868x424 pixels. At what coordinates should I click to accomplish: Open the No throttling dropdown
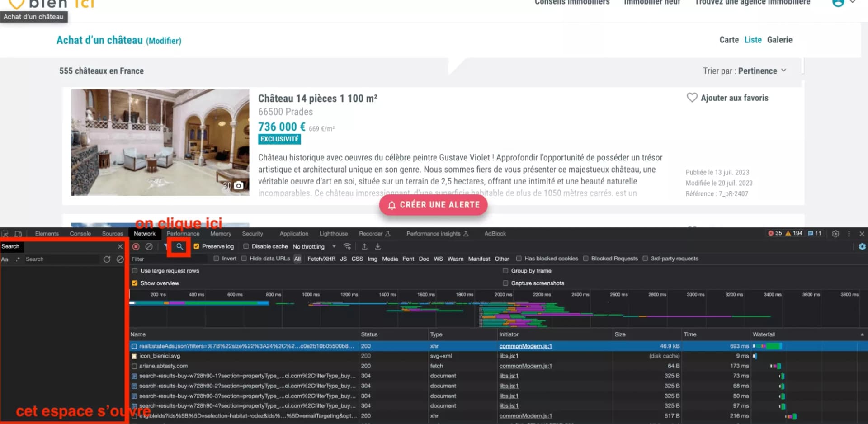tap(313, 246)
